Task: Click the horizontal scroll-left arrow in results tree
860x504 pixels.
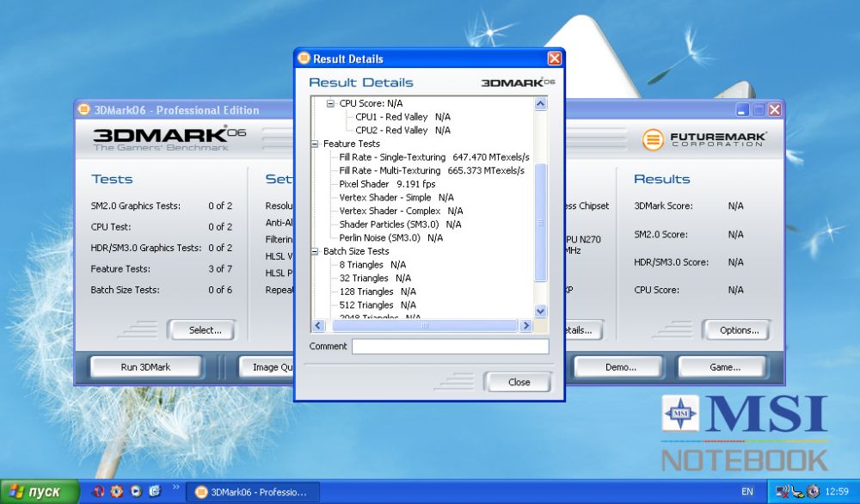Action: (x=318, y=326)
